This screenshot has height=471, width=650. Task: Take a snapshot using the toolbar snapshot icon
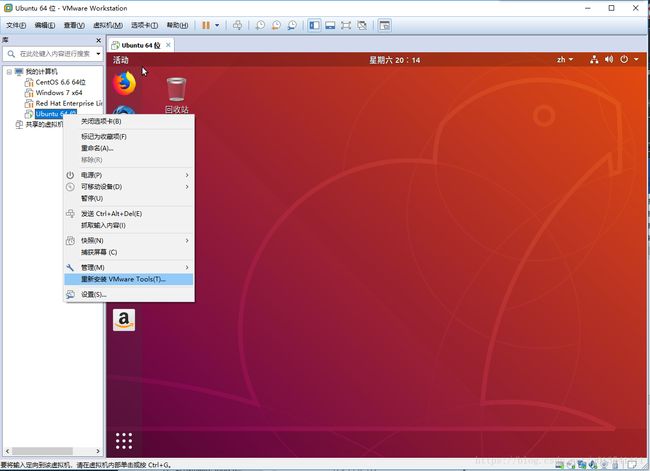pyautogui.click(x=260, y=25)
